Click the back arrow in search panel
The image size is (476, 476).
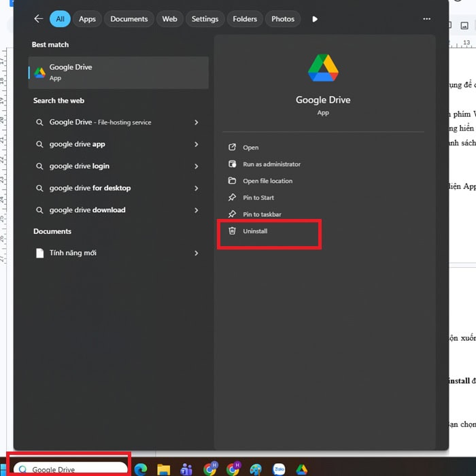point(38,19)
